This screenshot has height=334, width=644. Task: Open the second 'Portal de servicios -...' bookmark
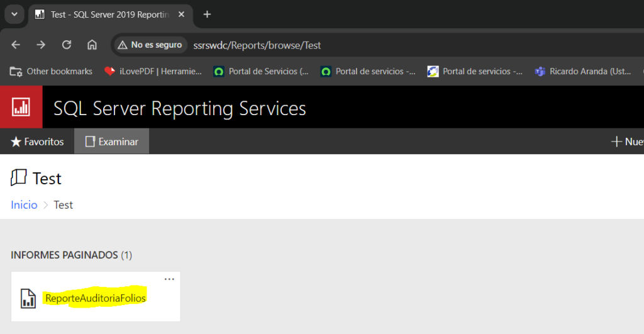click(369, 72)
